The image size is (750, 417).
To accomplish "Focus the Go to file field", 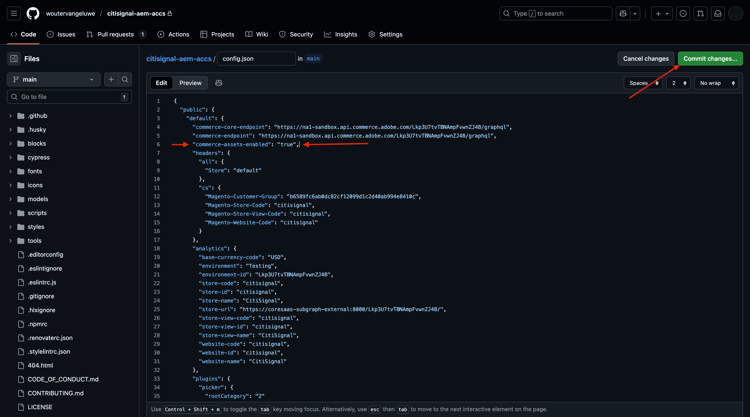I will coord(69,97).
